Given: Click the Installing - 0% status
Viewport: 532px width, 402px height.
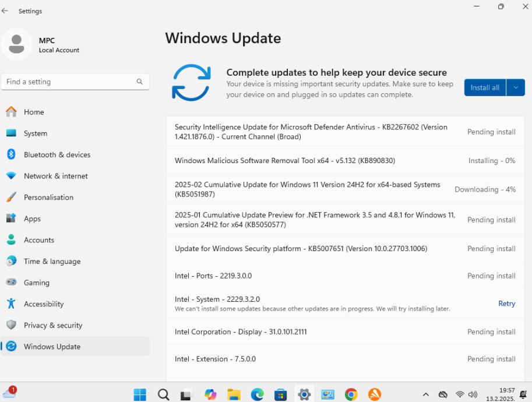Looking at the screenshot, I should pyautogui.click(x=492, y=160).
